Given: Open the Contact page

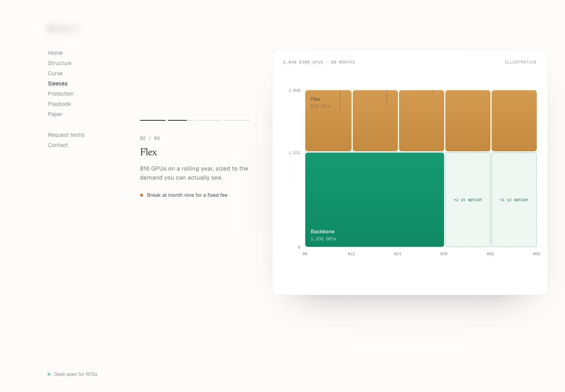Looking at the screenshot, I should click(58, 145).
